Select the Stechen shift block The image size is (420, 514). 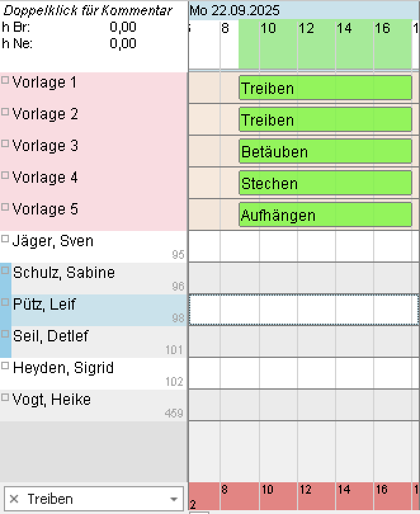coord(325,183)
